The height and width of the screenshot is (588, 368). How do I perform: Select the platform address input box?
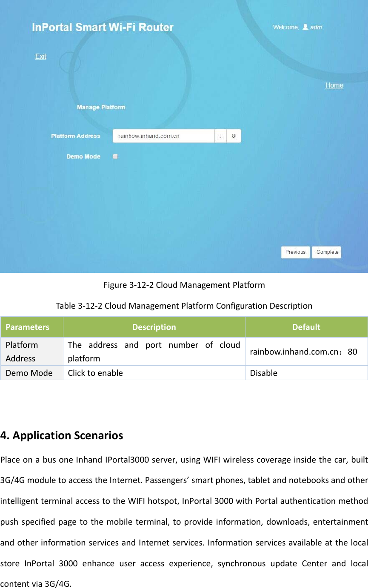point(164,136)
